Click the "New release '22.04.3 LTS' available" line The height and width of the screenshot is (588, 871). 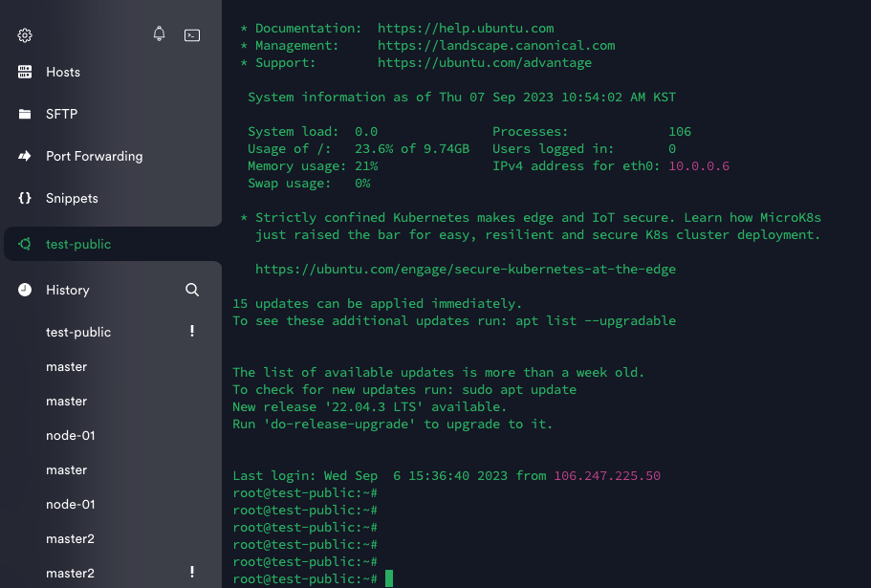[x=369, y=407]
